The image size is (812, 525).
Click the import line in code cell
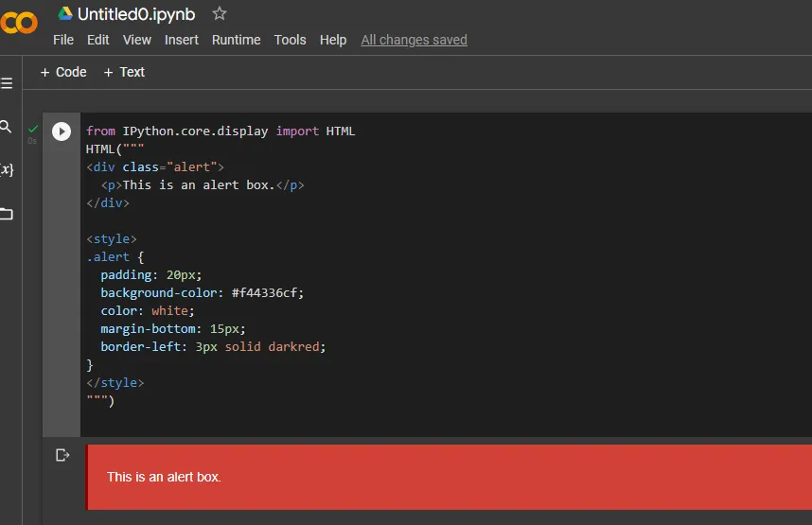click(221, 131)
